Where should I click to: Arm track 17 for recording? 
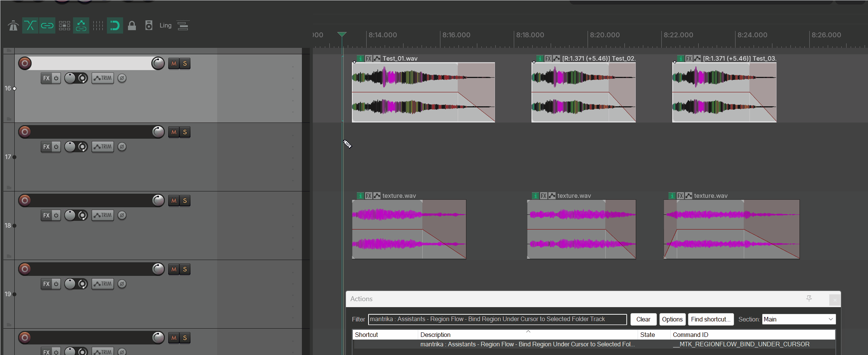coord(25,132)
